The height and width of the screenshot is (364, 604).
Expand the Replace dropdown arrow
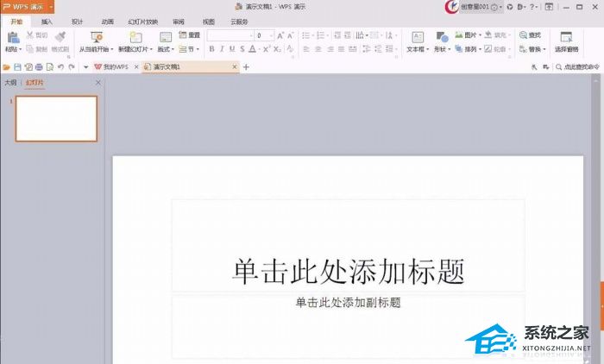point(544,49)
